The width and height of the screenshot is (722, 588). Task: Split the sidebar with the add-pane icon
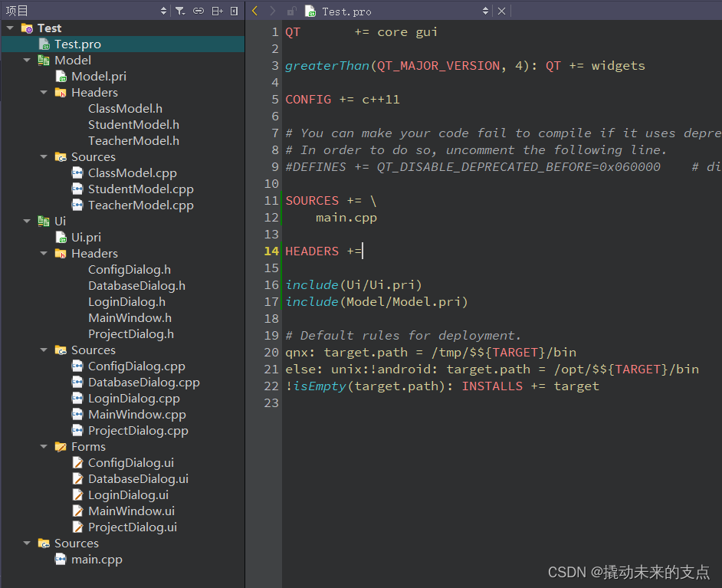click(218, 11)
